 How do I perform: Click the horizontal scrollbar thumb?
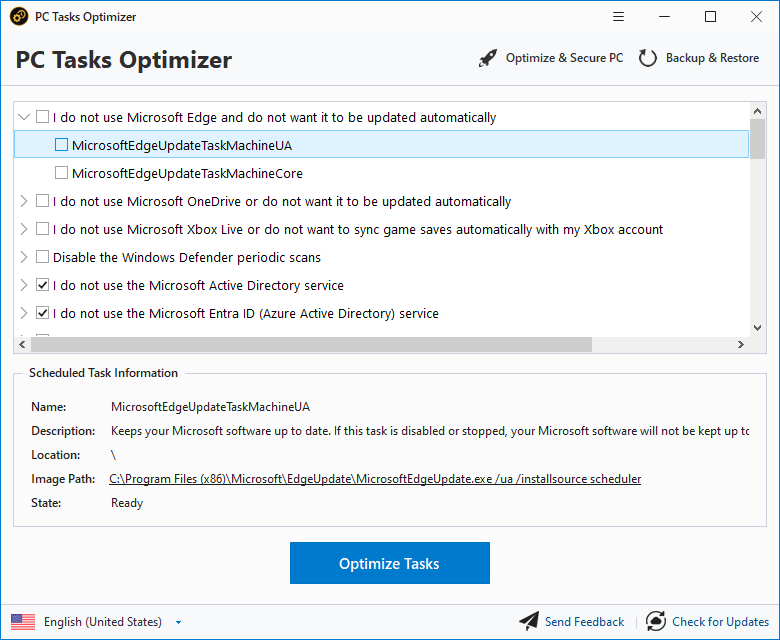311,344
